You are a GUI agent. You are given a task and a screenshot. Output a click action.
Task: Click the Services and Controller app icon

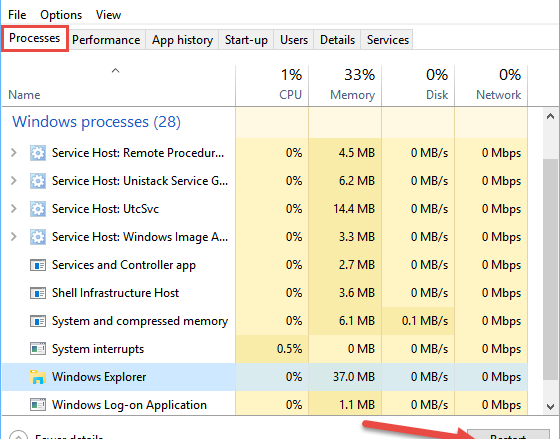(38, 265)
